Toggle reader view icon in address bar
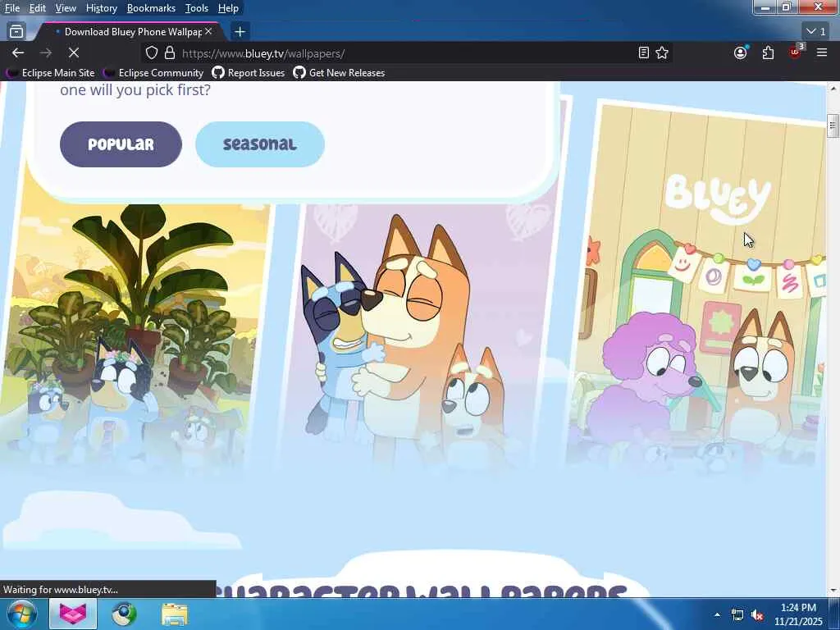This screenshot has height=630, width=840. click(643, 52)
